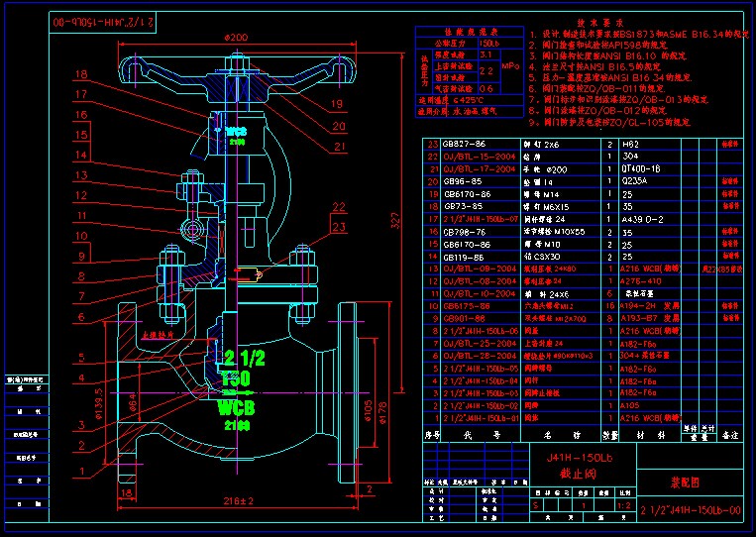Click the mirrored drawing number box at top left
Image resolution: width=756 pixels, height=537 pixels.
pyautogui.click(x=103, y=22)
